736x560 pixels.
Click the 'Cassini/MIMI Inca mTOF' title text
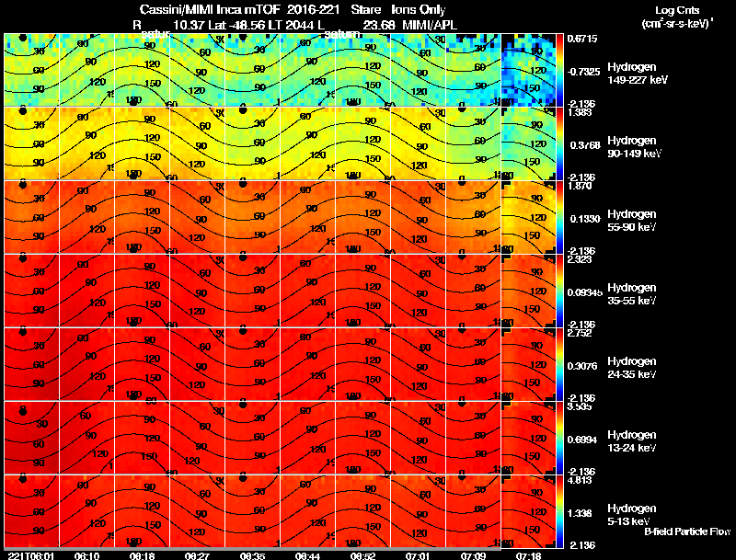point(210,9)
